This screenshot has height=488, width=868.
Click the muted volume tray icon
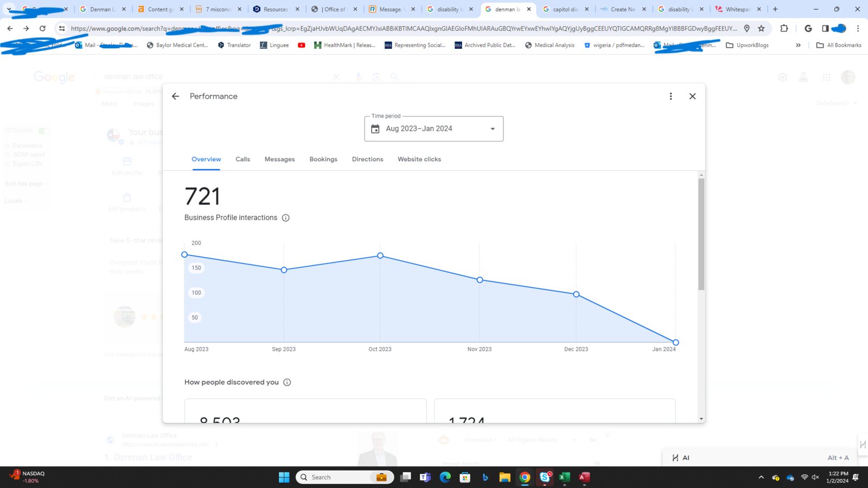point(815,477)
